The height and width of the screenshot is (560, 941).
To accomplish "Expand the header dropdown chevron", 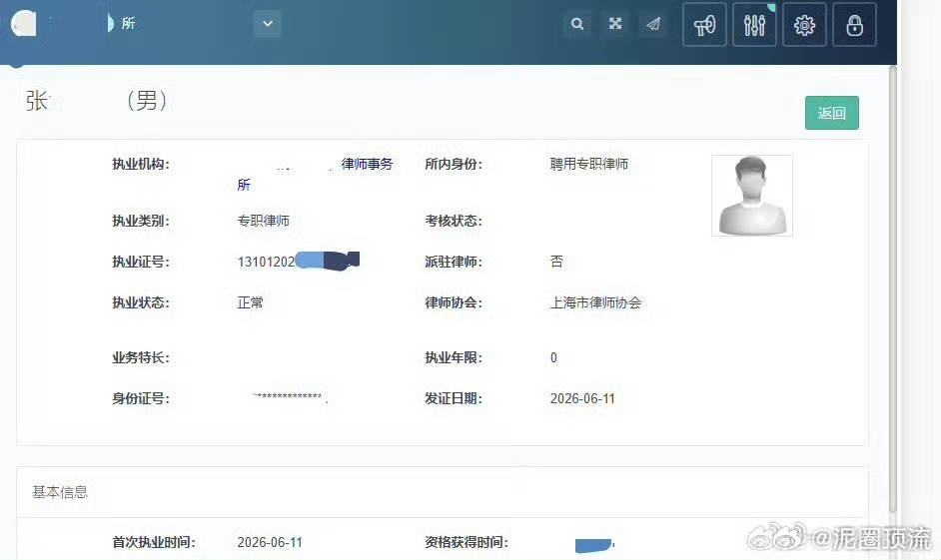I will click(x=268, y=24).
